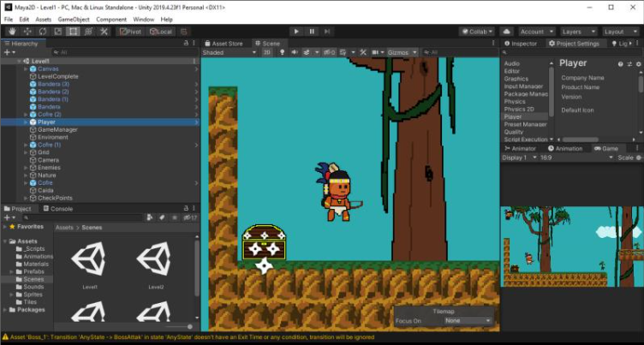Select the Scale tool
This screenshot has width=644, height=345.
point(57,32)
